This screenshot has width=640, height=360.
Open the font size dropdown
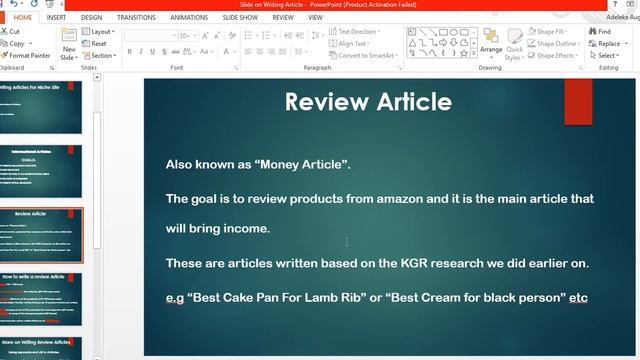click(x=195, y=36)
